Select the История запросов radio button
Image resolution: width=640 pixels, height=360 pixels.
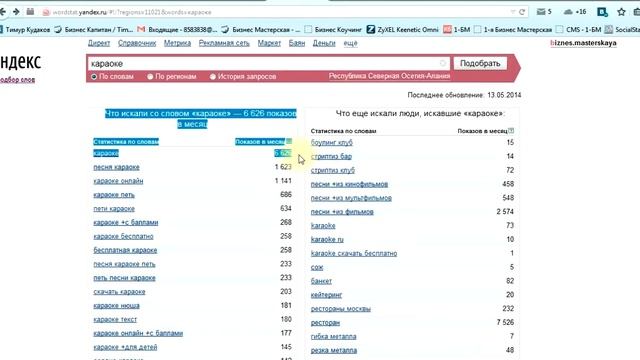coord(212,76)
